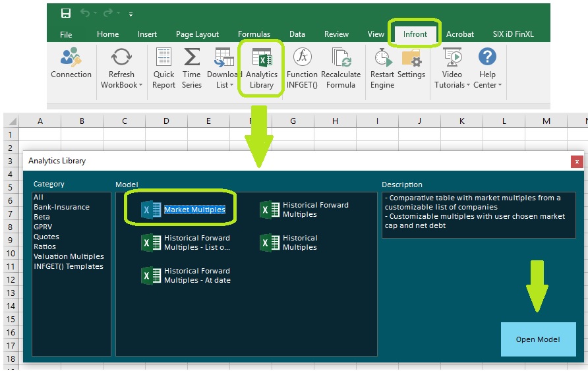This screenshot has height=371, width=588.
Task: Select the Market Multiples model
Action: [x=183, y=210]
